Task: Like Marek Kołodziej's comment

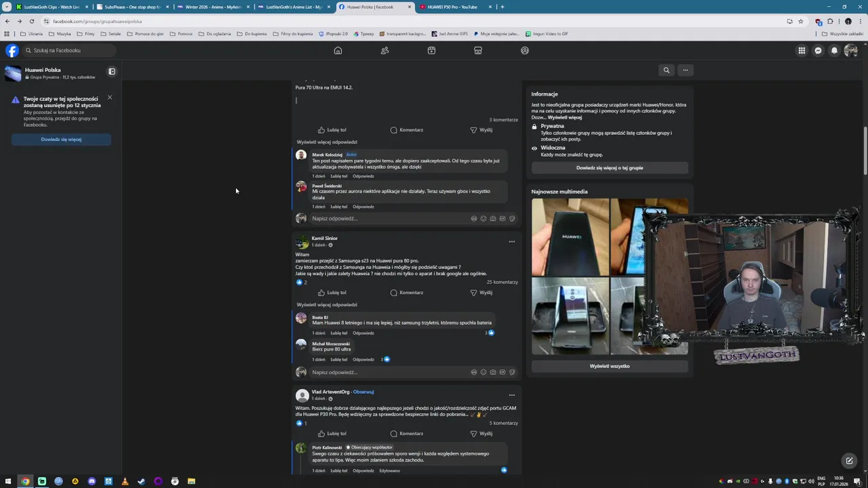Action: 339,176
